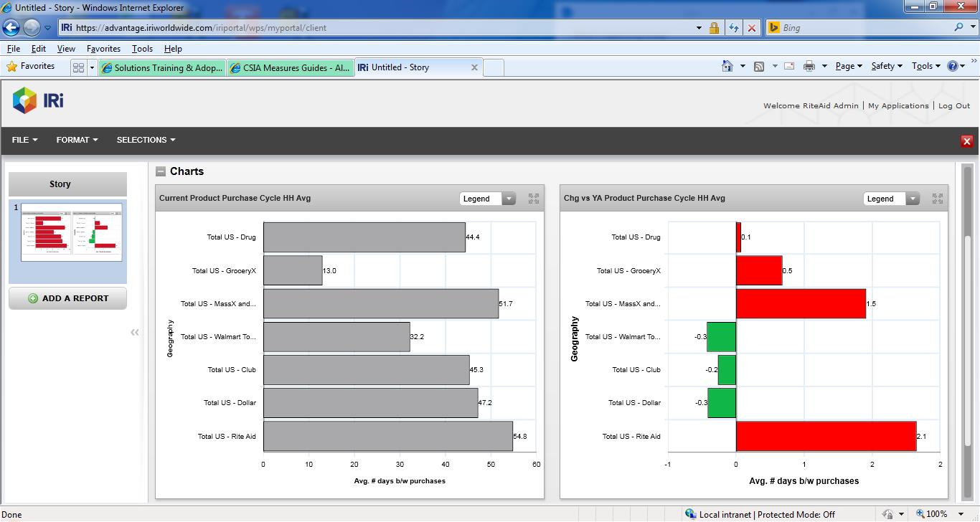Click the Quick Tabs grid icon

tap(78, 67)
